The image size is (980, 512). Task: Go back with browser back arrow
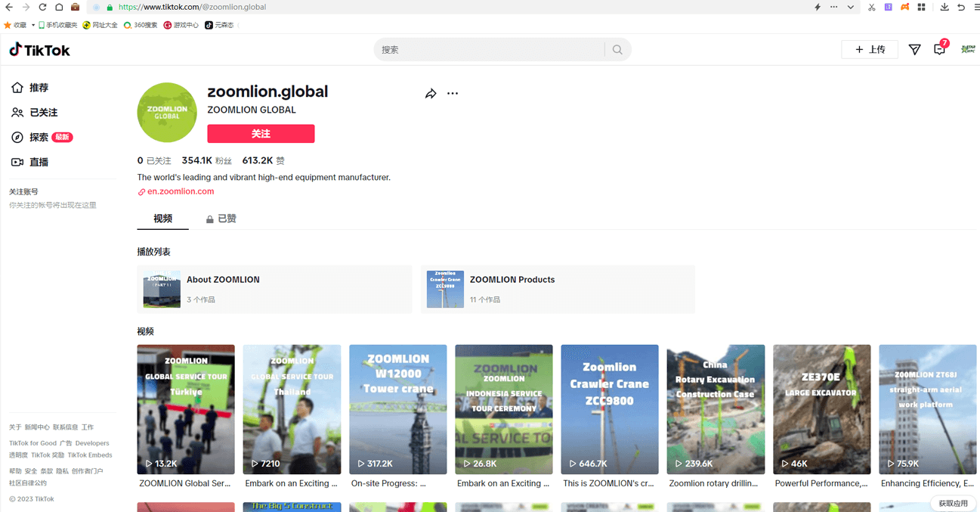tap(9, 7)
